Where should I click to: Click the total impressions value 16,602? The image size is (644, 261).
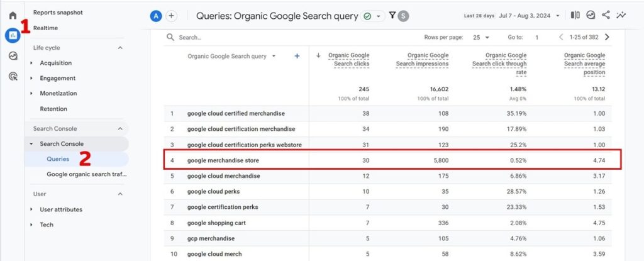[440, 89]
